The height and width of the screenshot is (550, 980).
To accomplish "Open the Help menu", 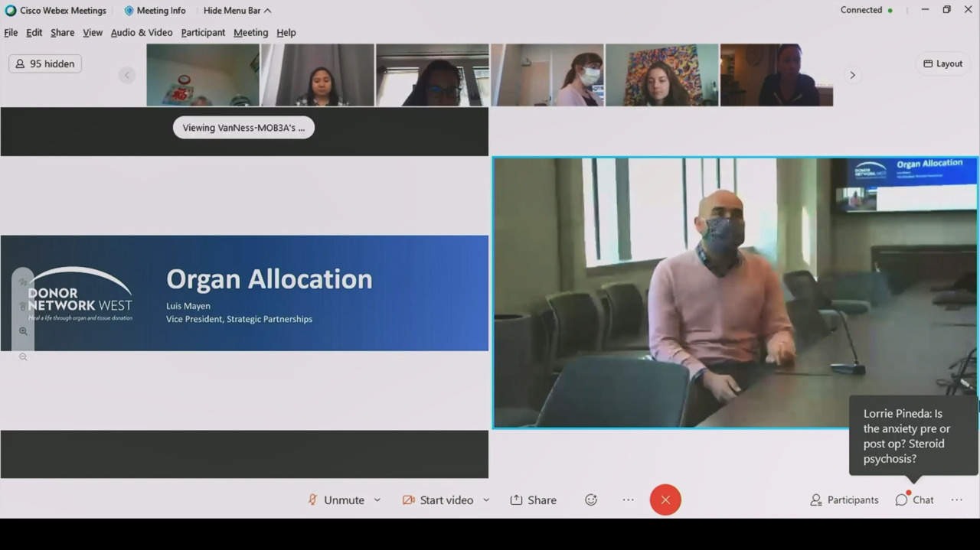I will (x=286, y=33).
